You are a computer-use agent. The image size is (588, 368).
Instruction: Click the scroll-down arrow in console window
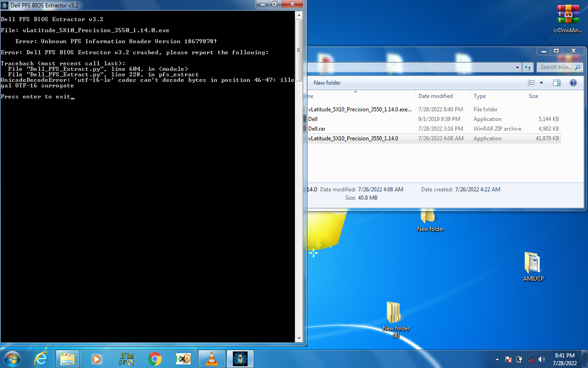[299, 339]
